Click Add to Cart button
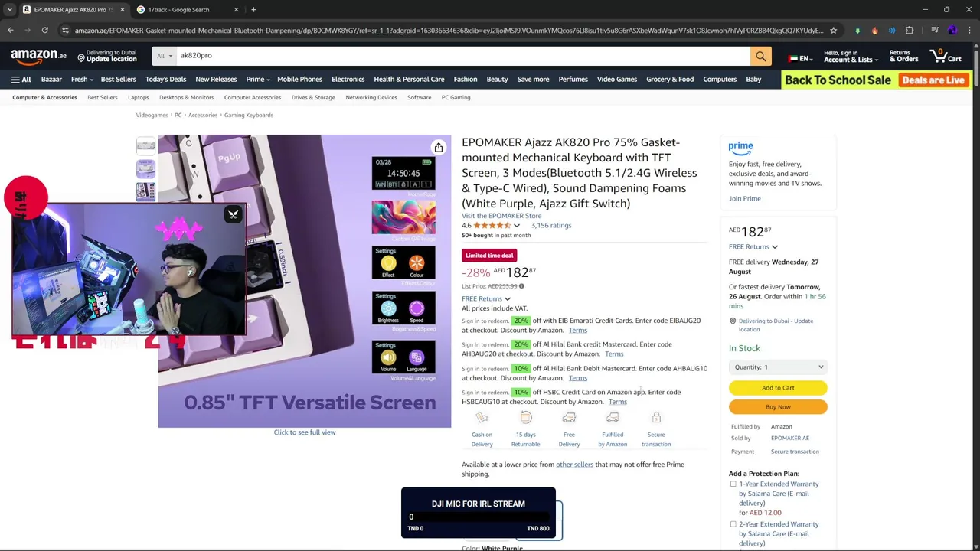 pyautogui.click(x=778, y=388)
